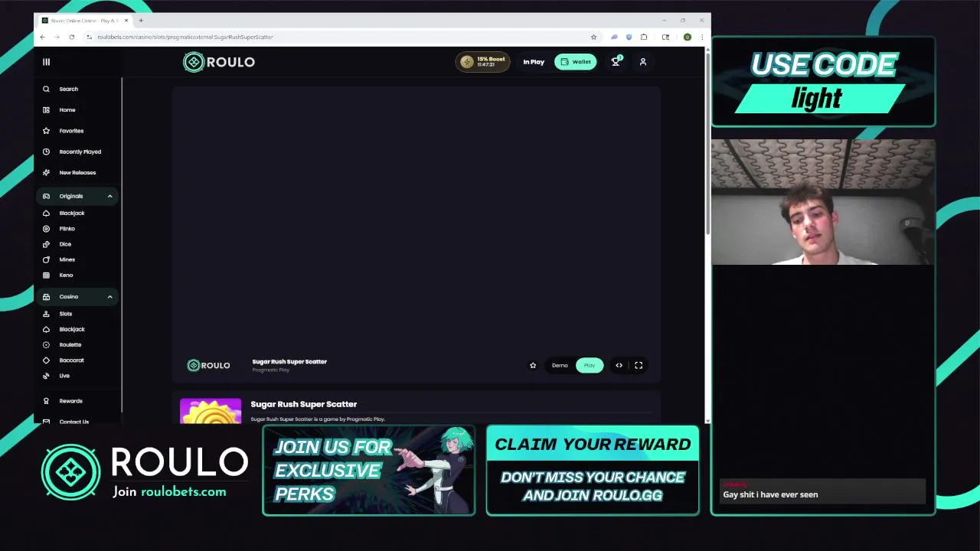The image size is (980, 551).
Task: Click the Favorites star sidebar icon
Action: [x=46, y=131]
